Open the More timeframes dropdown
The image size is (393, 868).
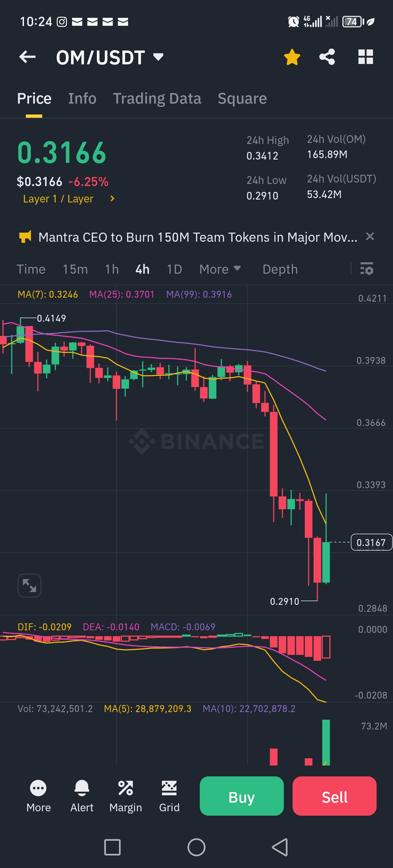(x=220, y=269)
